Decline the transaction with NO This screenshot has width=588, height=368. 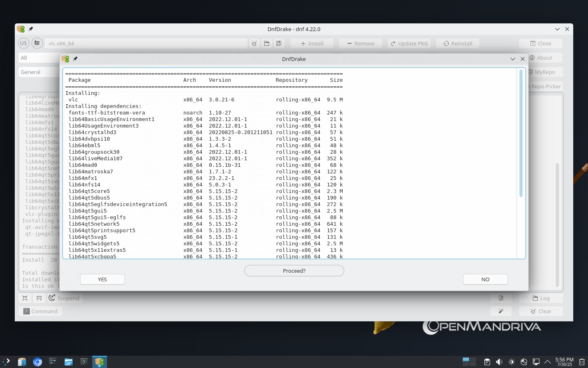[x=485, y=279]
